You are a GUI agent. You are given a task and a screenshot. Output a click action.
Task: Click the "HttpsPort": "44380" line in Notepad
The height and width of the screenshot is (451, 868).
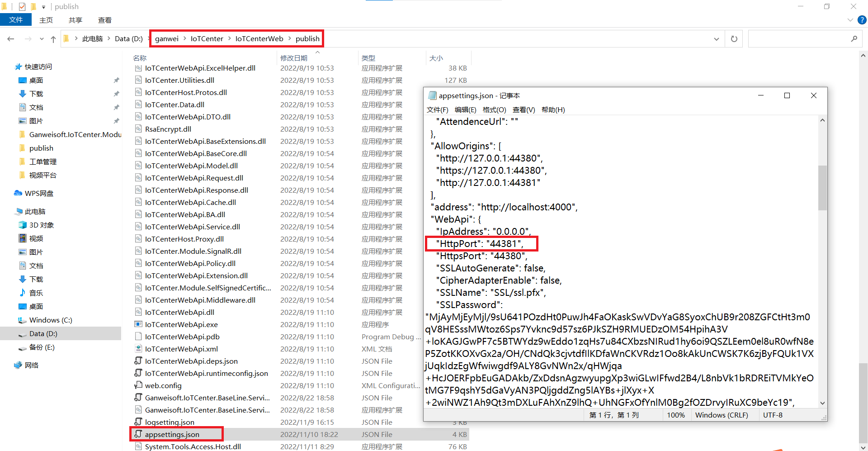click(482, 256)
